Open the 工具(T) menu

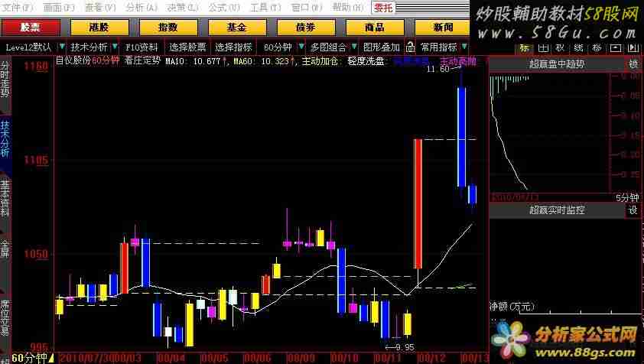(265, 7)
